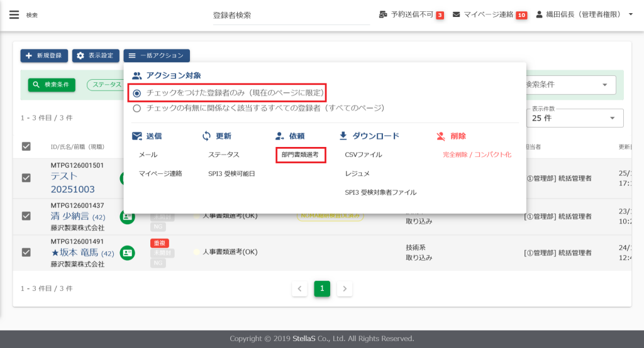Toggle the select-all header checkbox
This screenshot has height=348, width=644.
26,146
